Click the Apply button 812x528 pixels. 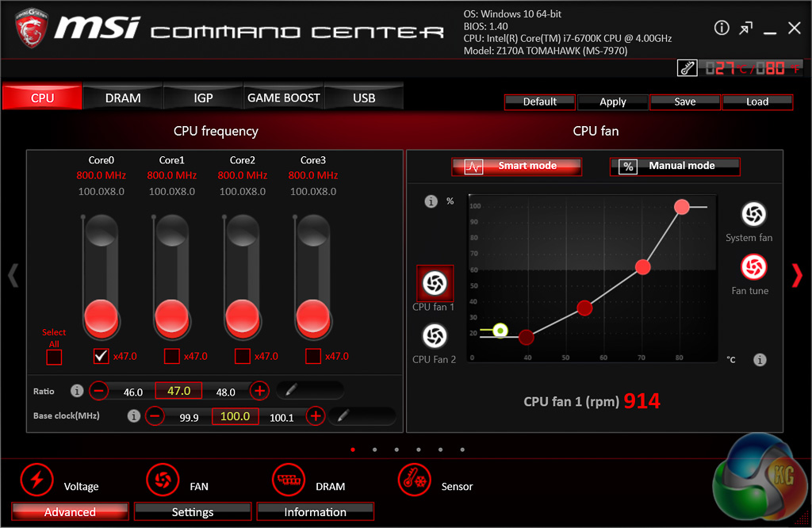point(613,102)
